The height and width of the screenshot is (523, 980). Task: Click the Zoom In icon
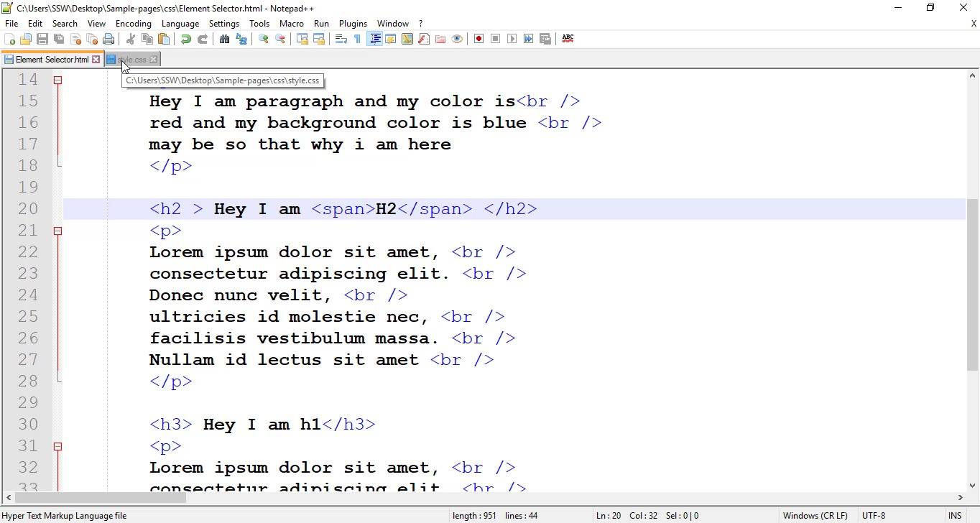(x=264, y=39)
